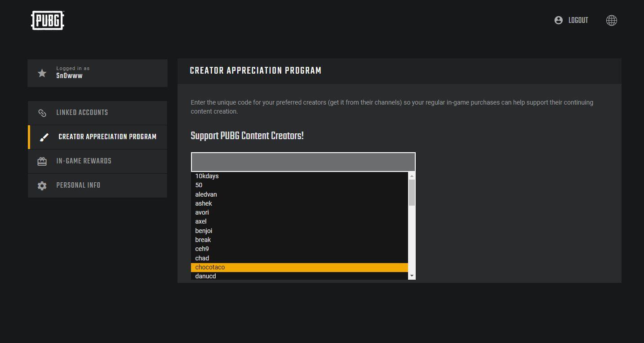644x343 pixels.
Task: Open the Linked Accounts menu item
Action: point(82,113)
